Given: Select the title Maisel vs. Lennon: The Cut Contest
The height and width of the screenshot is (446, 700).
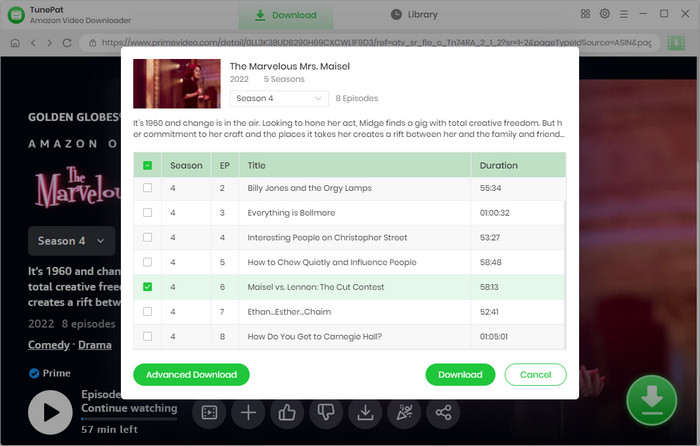Looking at the screenshot, I should pyautogui.click(x=316, y=287).
